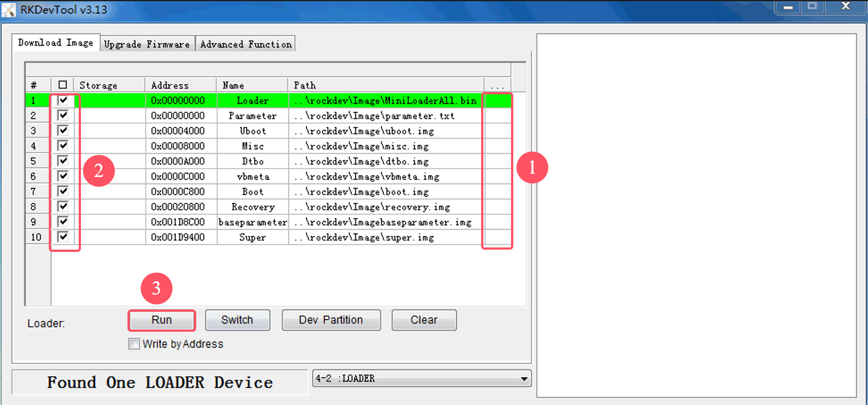This screenshot has width=868, height=405.
Task: Select the parameter.txt path cell
Action: point(386,115)
